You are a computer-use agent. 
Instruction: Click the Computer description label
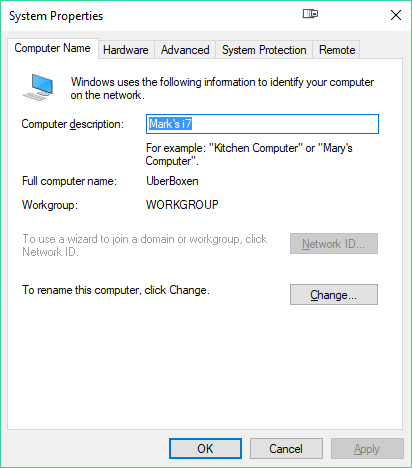pos(73,124)
